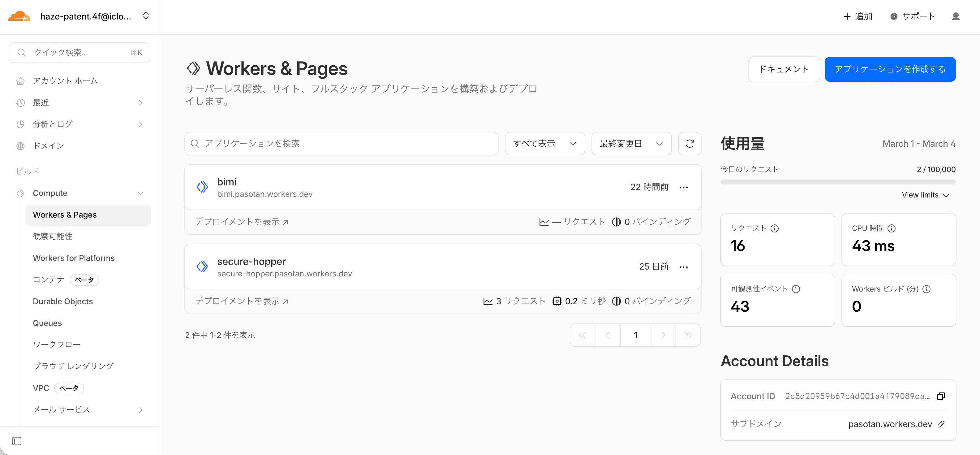Open Workers for Platforms from the sidebar
The image size is (980, 455).
73,258
